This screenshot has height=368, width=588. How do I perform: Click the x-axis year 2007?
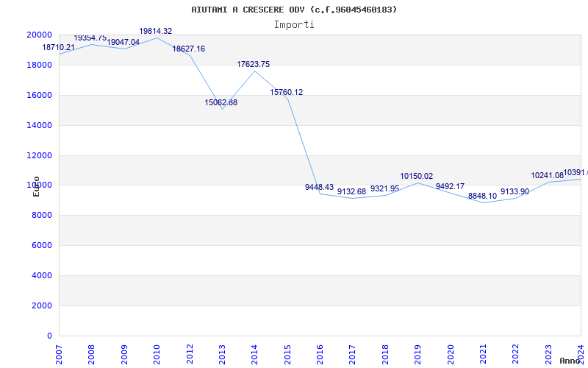(60, 354)
